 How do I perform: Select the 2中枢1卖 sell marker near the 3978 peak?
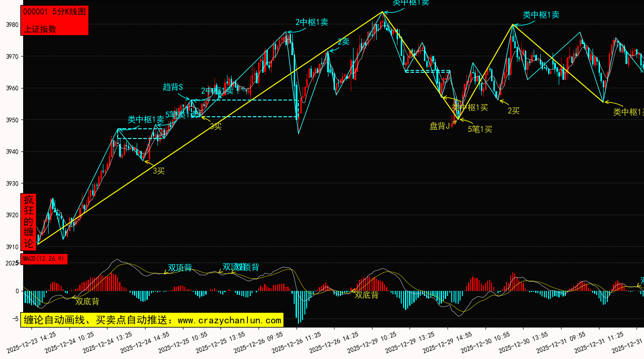[x=312, y=22]
